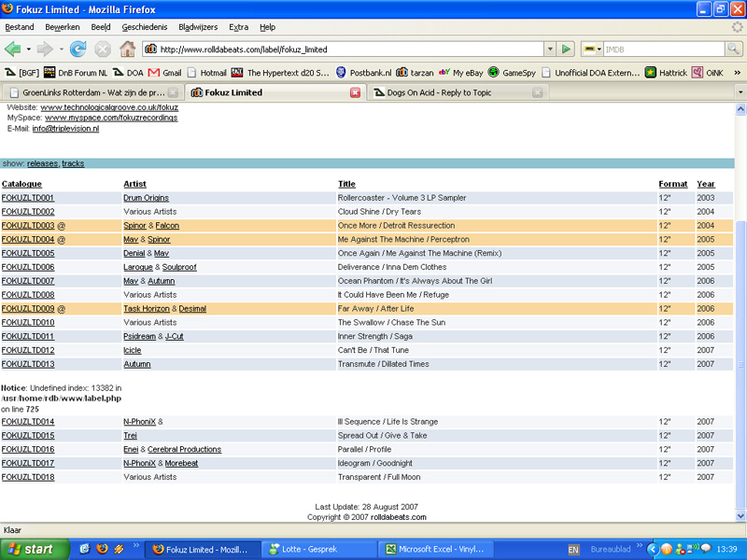Show releases via the releases link

coord(42,163)
